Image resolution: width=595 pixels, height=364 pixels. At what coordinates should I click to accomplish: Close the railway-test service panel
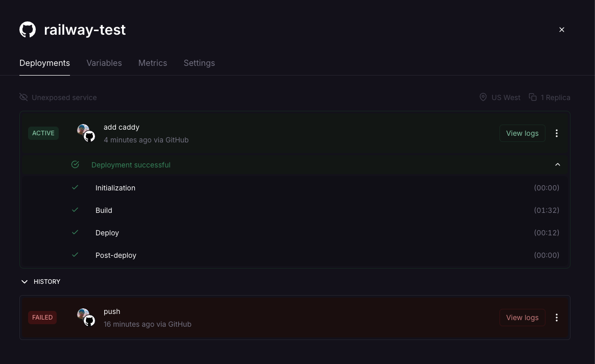click(562, 30)
